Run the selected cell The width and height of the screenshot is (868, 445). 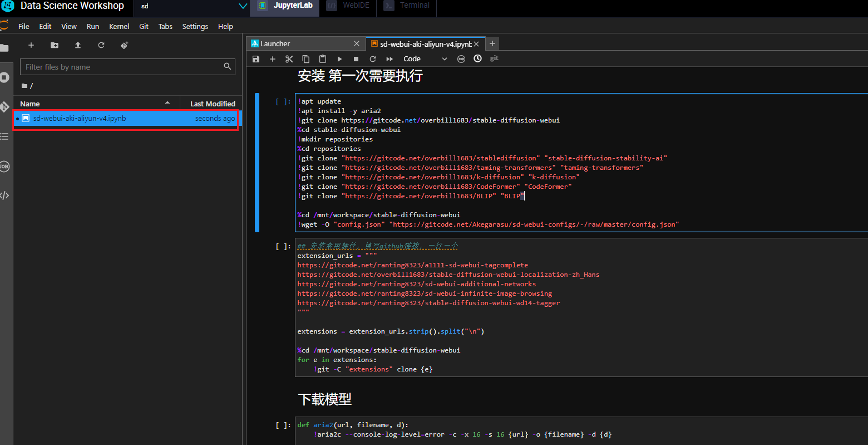(x=339, y=59)
